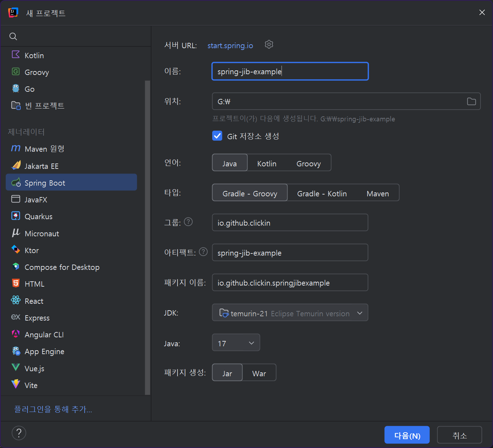Click the 그룹 io.github.clickin field
The width and height of the screenshot is (493, 448).
[290, 222]
